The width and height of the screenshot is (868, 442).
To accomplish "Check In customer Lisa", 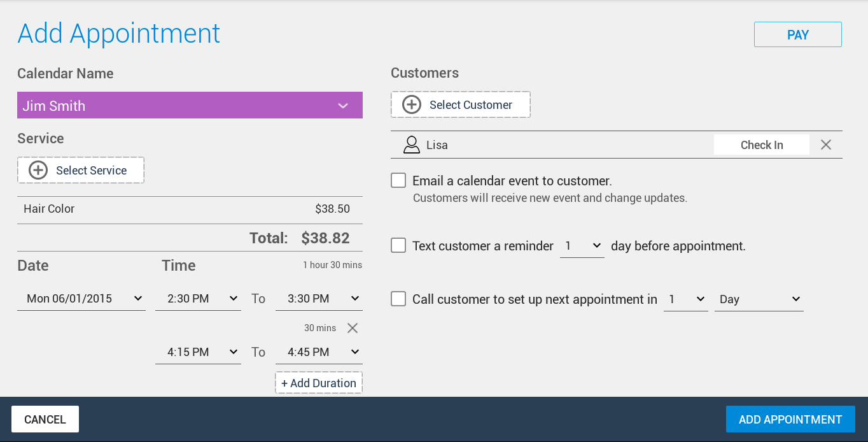I will (x=762, y=145).
